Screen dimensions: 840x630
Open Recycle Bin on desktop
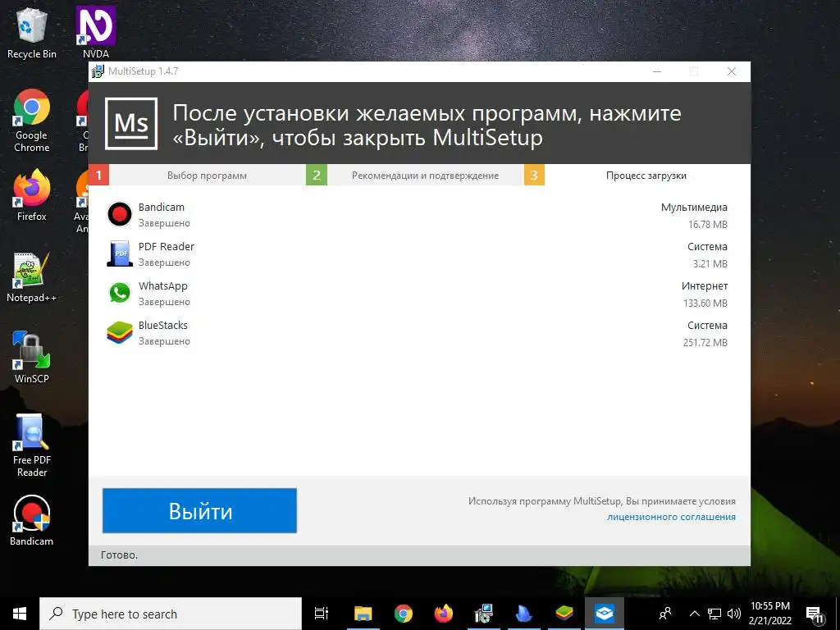point(32,33)
